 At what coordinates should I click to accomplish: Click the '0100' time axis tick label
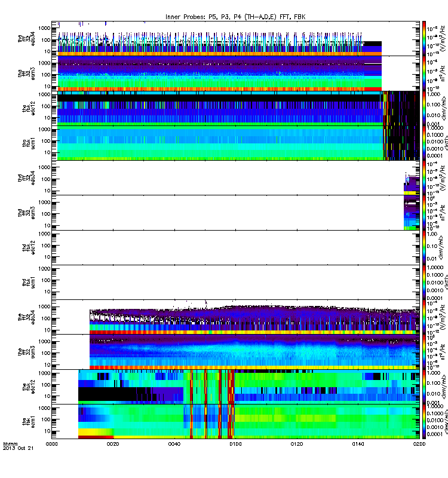pyautogui.click(x=235, y=444)
